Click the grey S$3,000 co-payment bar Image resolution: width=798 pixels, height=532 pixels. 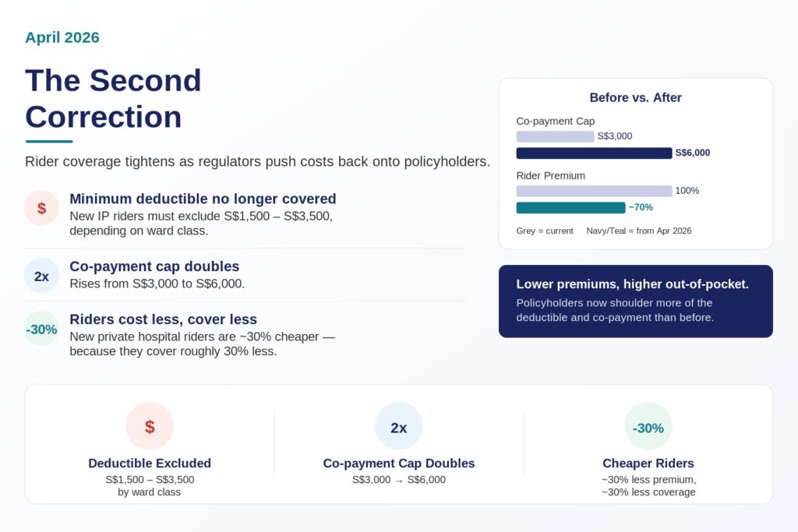[x=555, y=136]
